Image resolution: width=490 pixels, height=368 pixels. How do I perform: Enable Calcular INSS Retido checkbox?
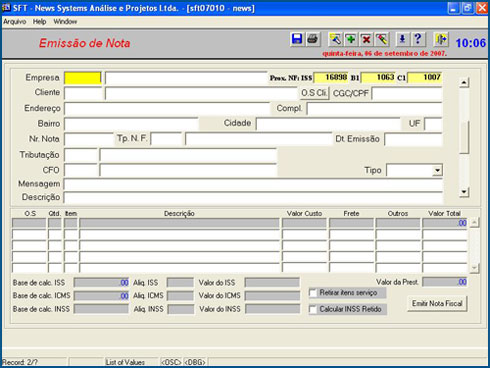tap(313, 310)
